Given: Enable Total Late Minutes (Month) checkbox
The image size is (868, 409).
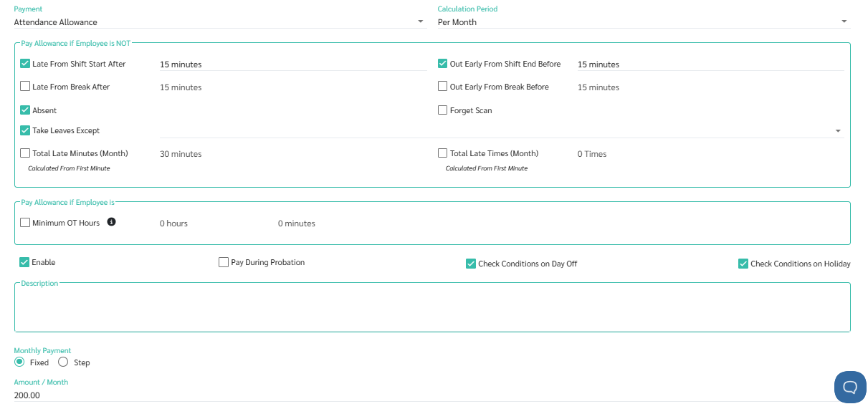Looking at the screenshot, I should tap(25, 153).
